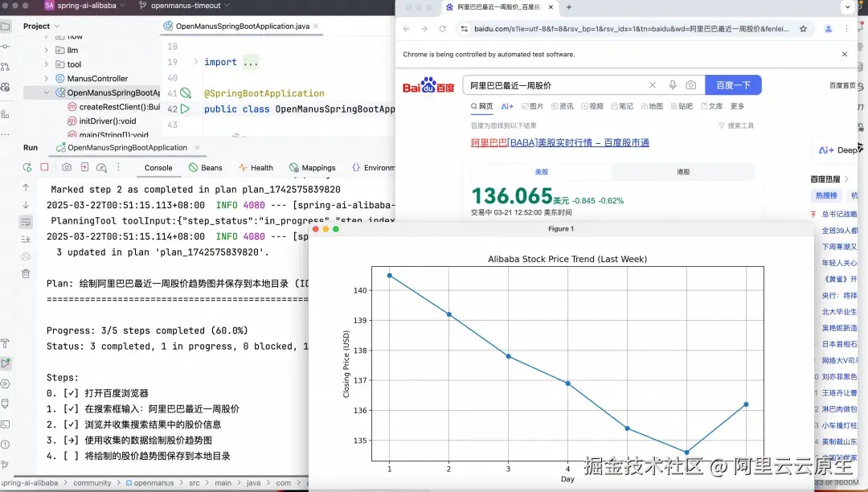Click camera image search in Baidu
Image resolution: width=868 pixels, height=492 pixels.
pos(691,84)
